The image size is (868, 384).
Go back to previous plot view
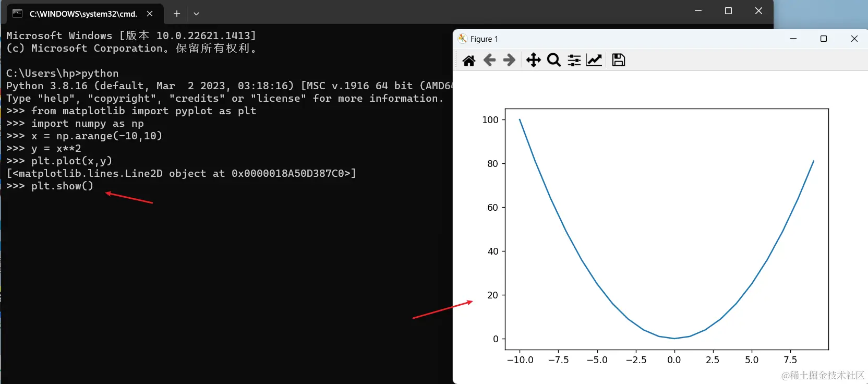click(x=489, y=61)
